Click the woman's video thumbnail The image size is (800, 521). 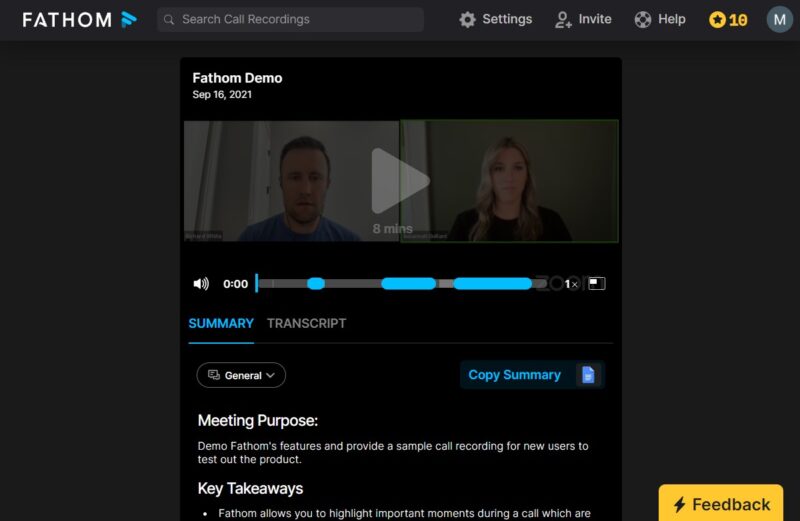tap(509, 181)
